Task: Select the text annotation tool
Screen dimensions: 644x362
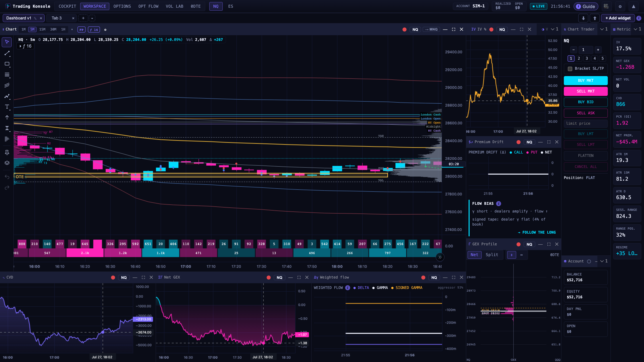Action: pos(7,107)
